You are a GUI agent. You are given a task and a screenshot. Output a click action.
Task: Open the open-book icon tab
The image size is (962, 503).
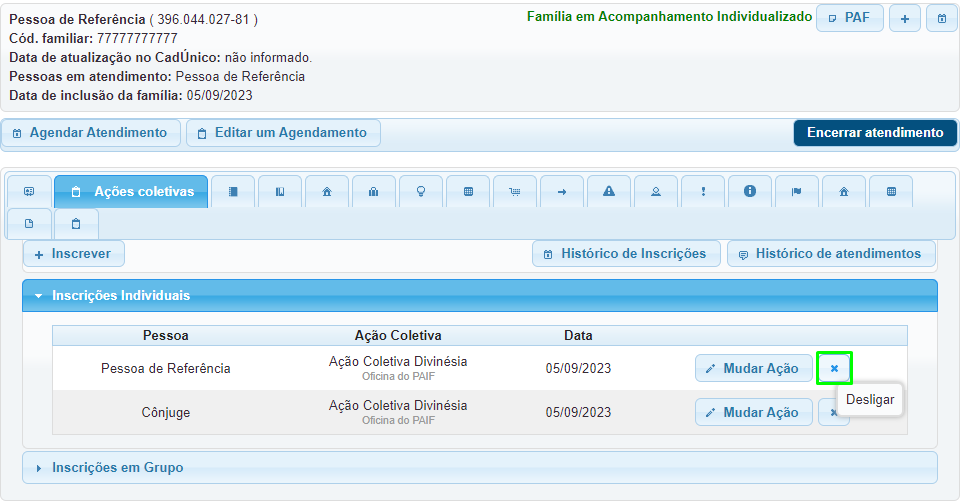280,192
